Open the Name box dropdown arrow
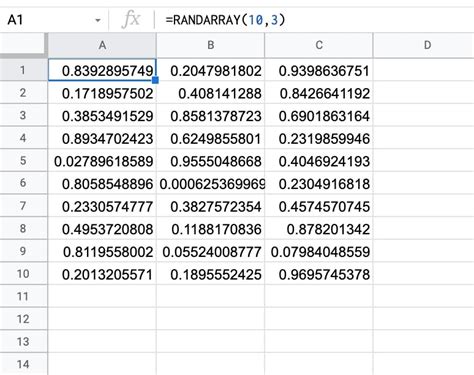Screen dimensions: 474x375 tap(98, 20)
